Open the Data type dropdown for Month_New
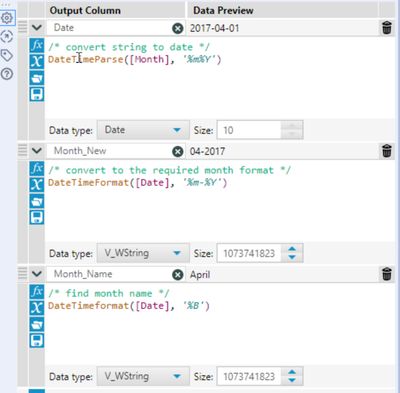 pos(143,253)
